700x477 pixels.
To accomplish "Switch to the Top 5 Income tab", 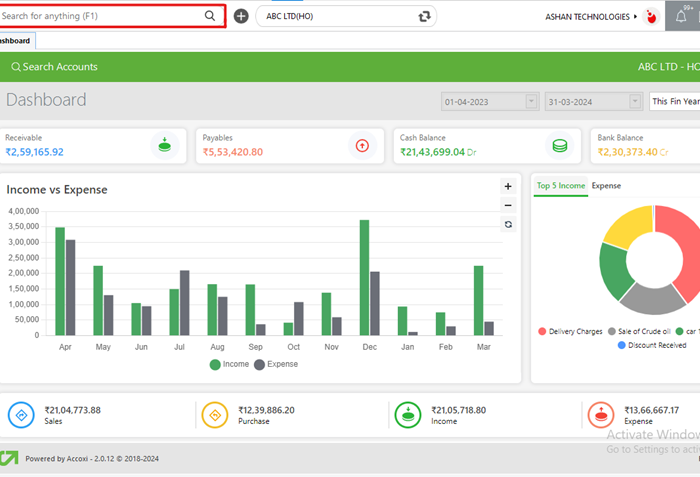I will coord(560,186).
